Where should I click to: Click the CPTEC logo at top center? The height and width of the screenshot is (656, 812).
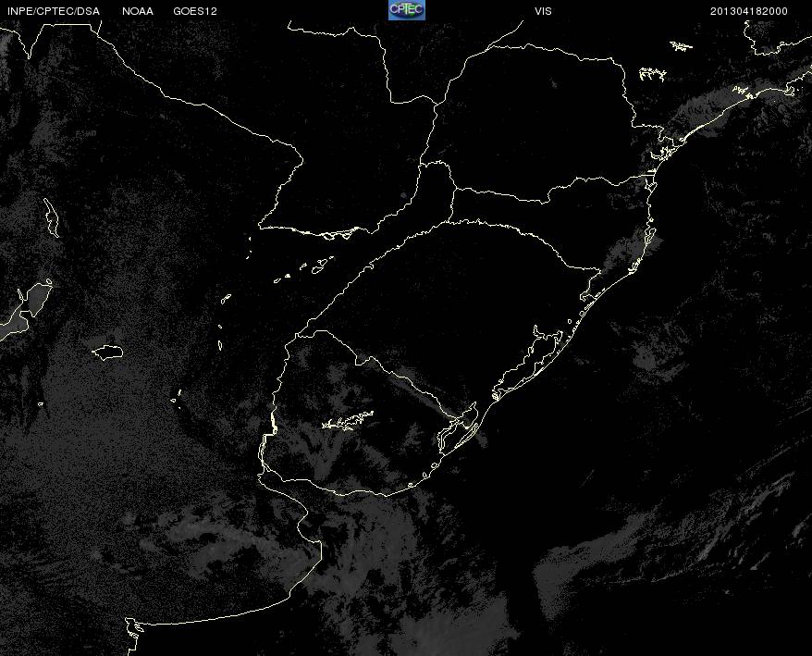point(407,10)
